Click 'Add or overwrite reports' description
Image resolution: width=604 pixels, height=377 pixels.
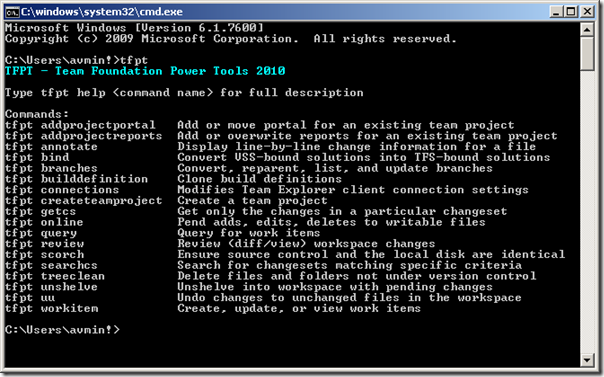coord(367,136)
